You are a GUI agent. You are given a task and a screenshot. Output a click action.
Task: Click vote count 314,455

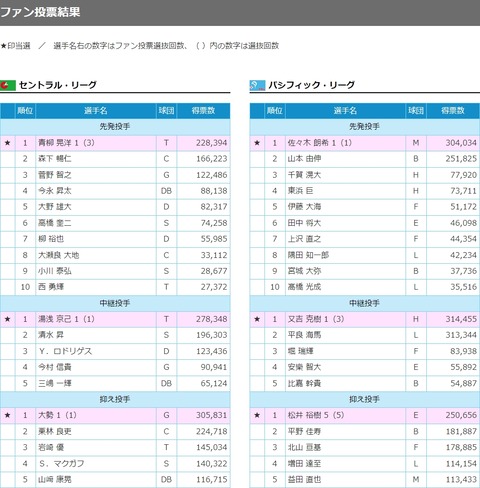(x=461, y=319)
